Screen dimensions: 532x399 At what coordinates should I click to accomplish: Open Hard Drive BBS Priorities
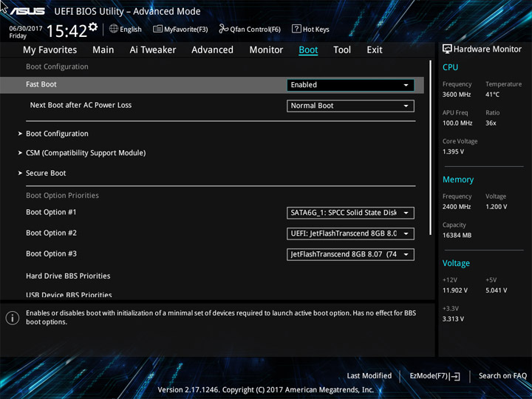tap(68, 276)
